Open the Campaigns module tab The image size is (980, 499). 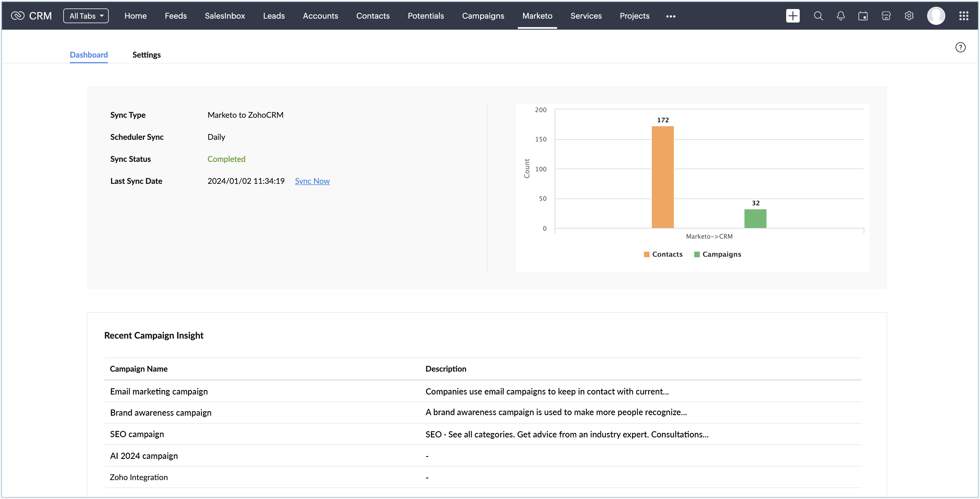click(x=483, y=16)
